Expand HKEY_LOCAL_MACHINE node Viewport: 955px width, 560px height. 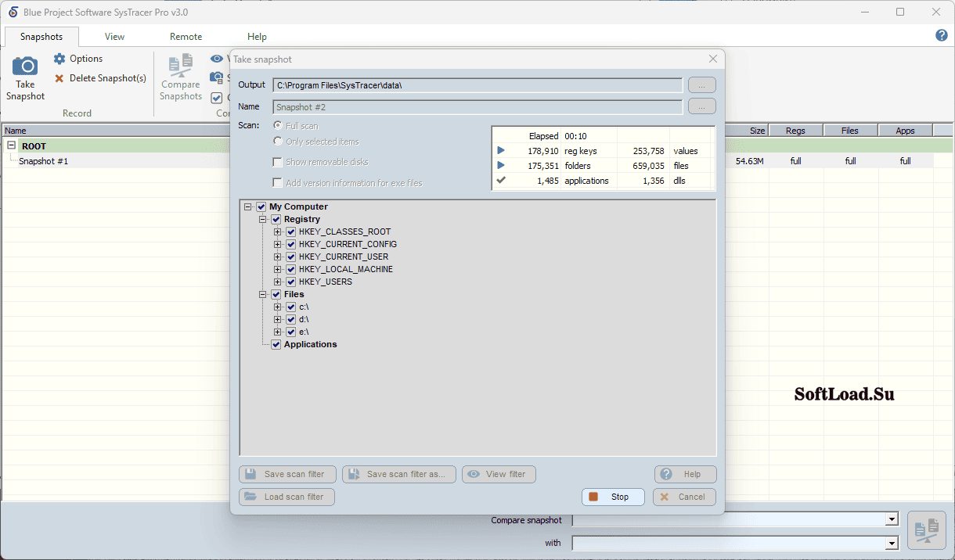click(x=278, y=269)
